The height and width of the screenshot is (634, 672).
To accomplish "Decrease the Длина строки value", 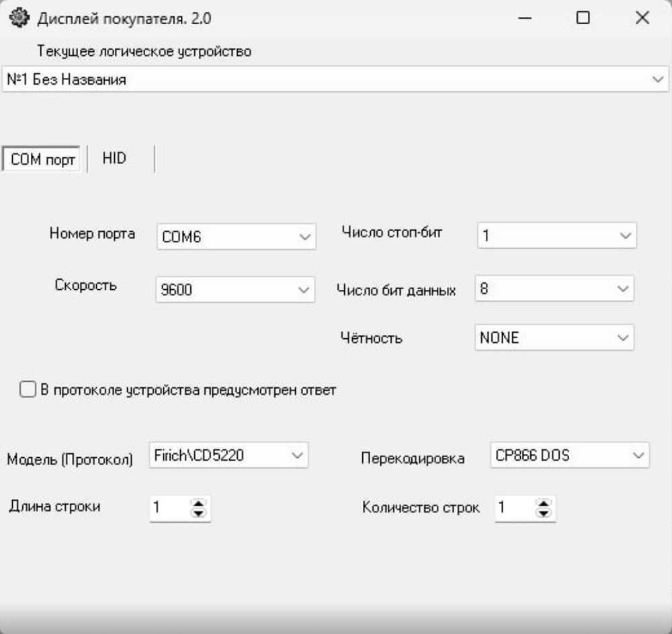I will (x=198, y=514).
